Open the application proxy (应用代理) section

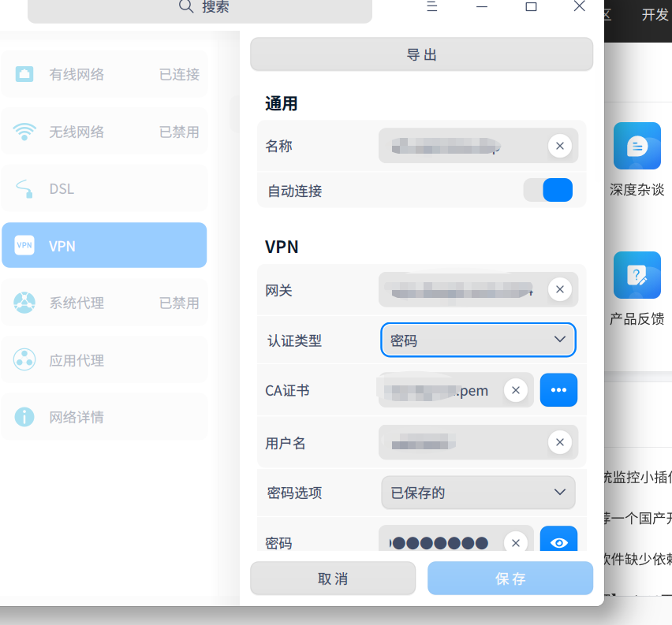click(x=104, y=360)
